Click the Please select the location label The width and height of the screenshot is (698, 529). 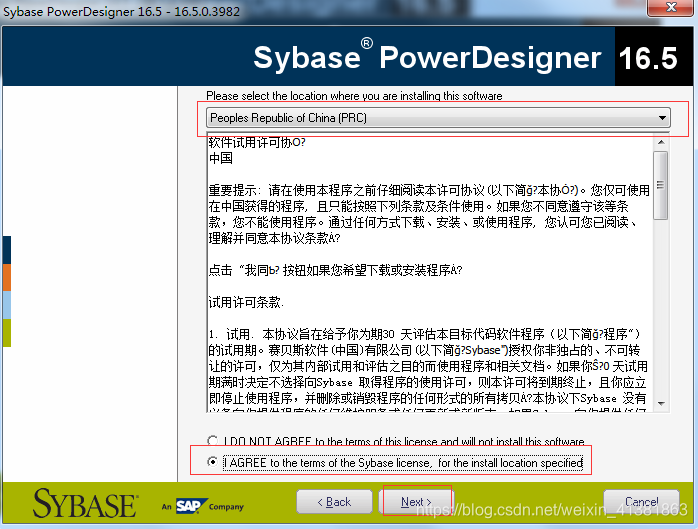(x=354, y=96)
